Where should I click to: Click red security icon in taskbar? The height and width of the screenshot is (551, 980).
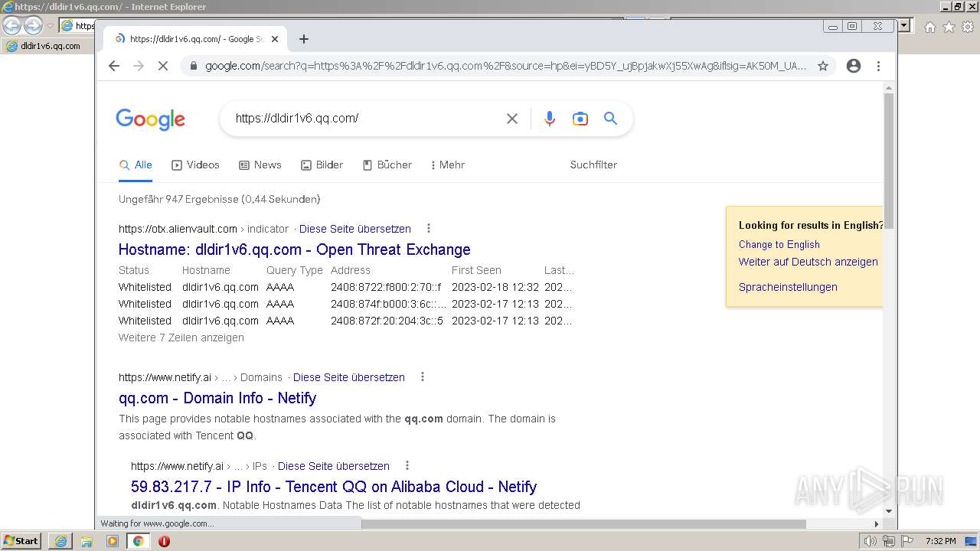(x=164, y=541)
